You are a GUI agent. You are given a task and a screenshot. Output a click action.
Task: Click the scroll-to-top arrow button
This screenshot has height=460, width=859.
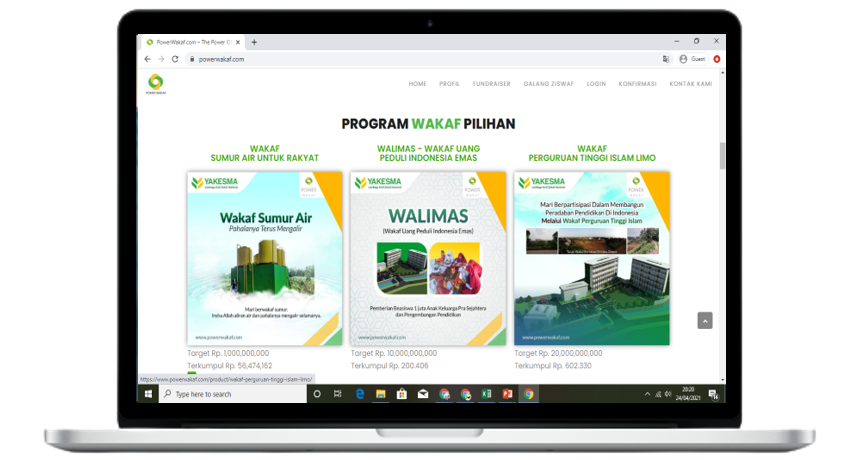pyautogui.click(x=705, y=321)
